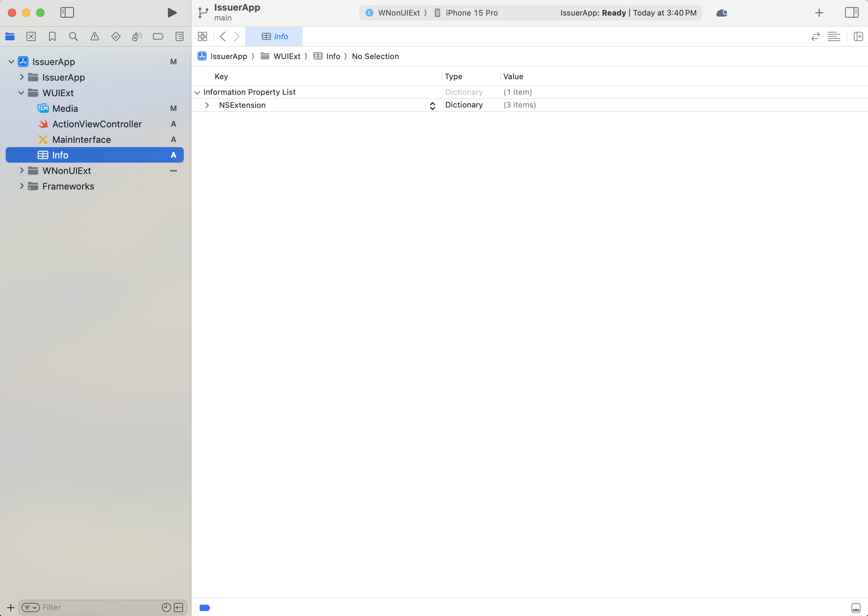Click the Key column header

coord(221,76)
